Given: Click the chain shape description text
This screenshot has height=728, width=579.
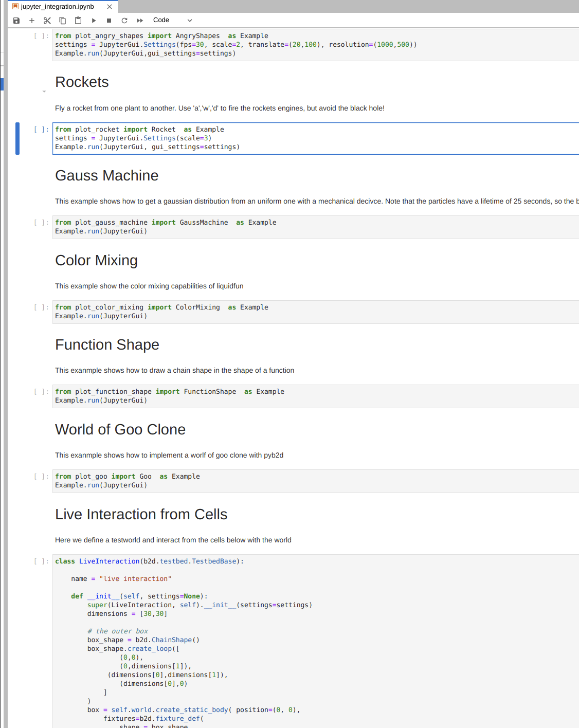Looking at the screenshot, I should 174,371.
